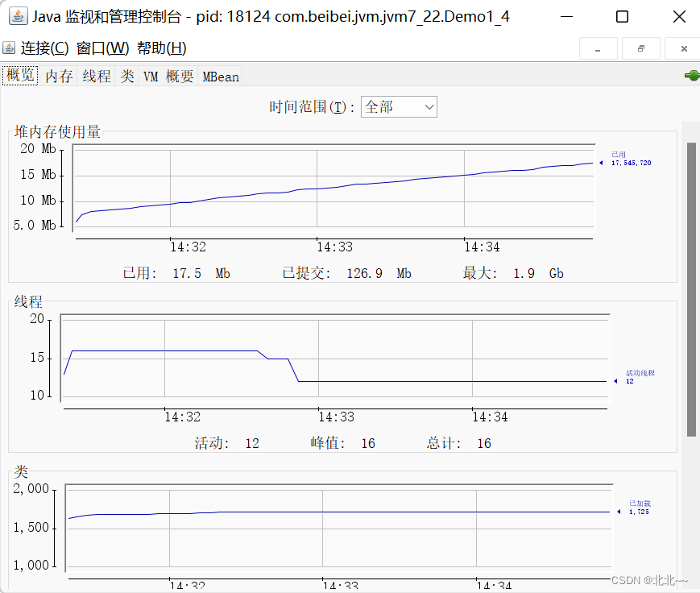The height and width of the screenshot is (593, 700).
Task: Click the 活动线程 legend marker on thread chart
Action: click(616, 381)
